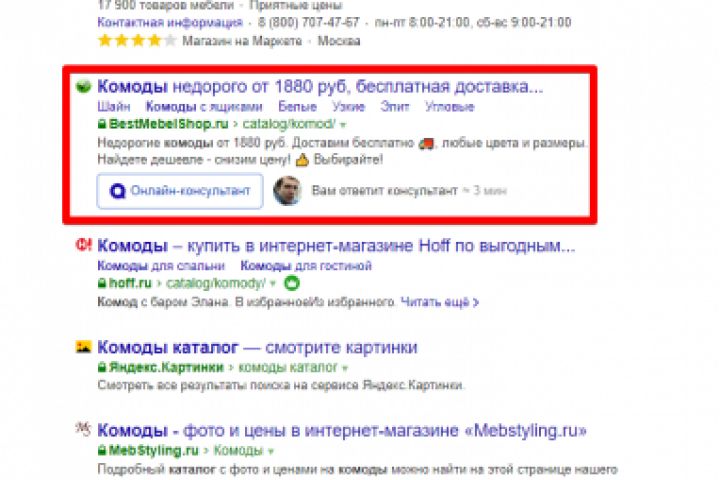Open 'Контактная информация' link
The width and height of the screenshot is (720, 480).
[x=170, y=23]
